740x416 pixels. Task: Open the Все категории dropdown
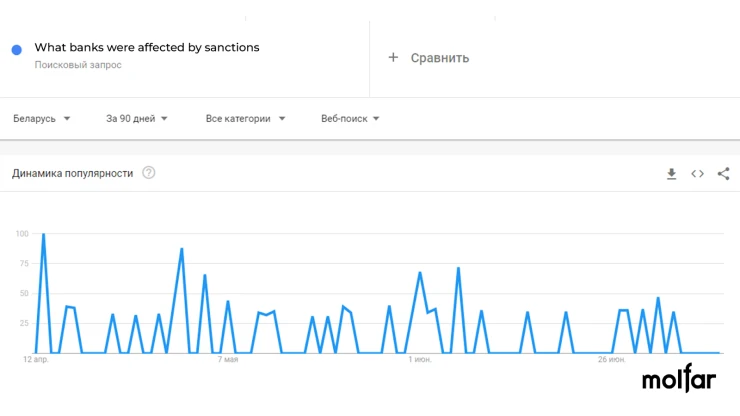pos(245,119)
